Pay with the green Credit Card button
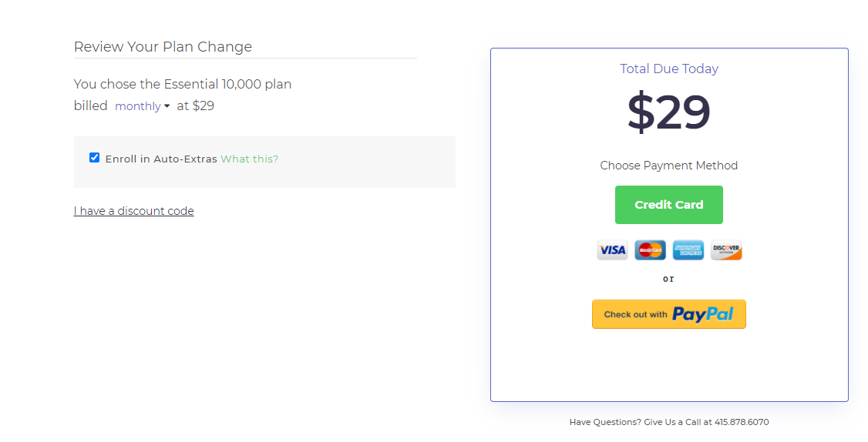The width and height of the screenshot is (868, 442). click(668, 205)
